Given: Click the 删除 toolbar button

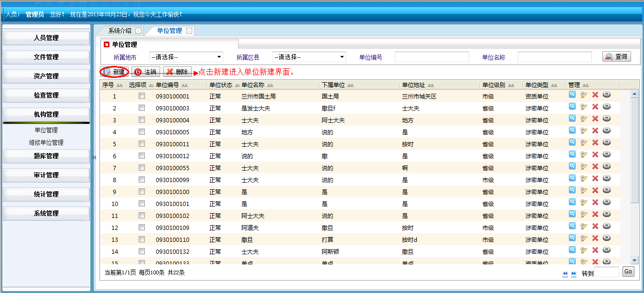Looking at the screenshot, I should (177, 72).
